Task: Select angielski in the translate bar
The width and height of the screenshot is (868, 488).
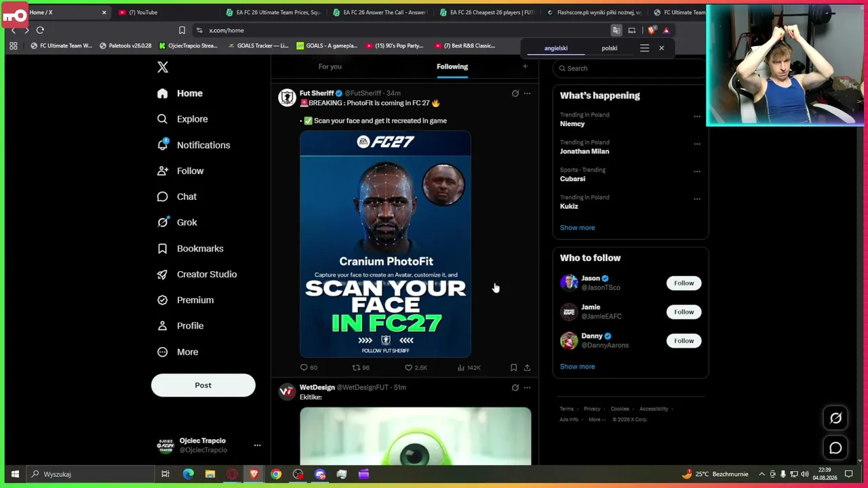Action: tap(555, 48)
